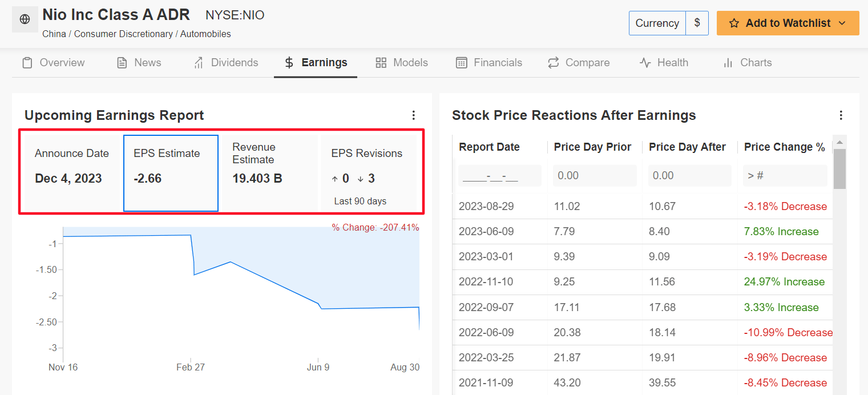Go to the Charts tab
This screenshot has height=395, width=868.
[x=747, y=63]
